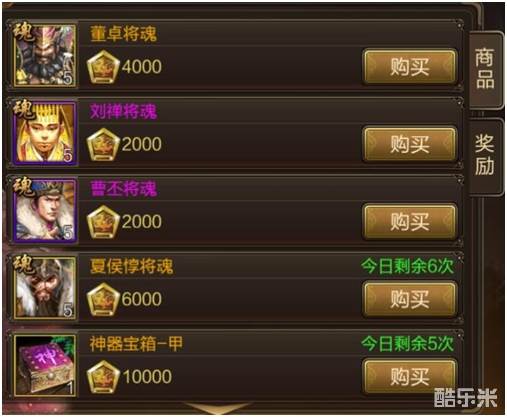
Task: Click the coin icon beside 4000 price
Action: [x=103, y=67]
